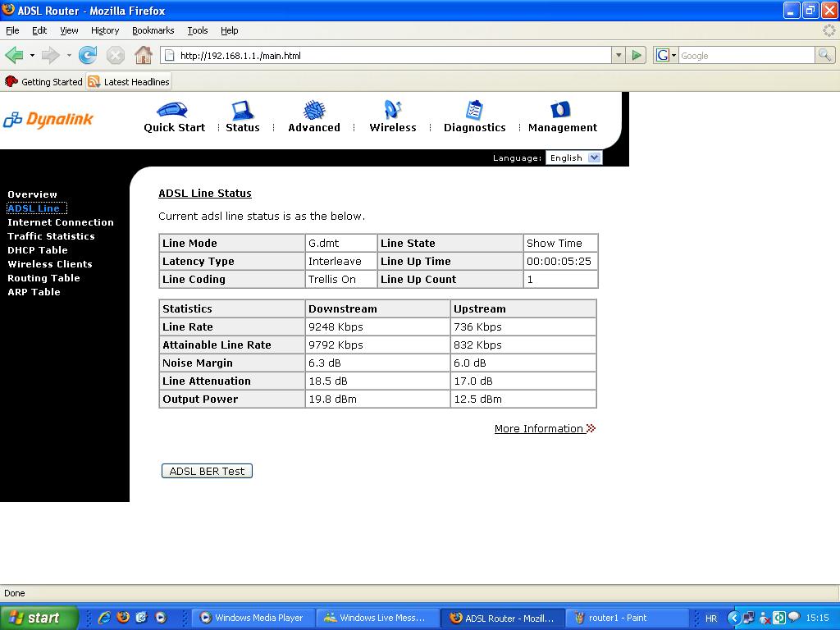Click into the Google search field
This screenshot has width=840, height=630.
click(745, 56)
